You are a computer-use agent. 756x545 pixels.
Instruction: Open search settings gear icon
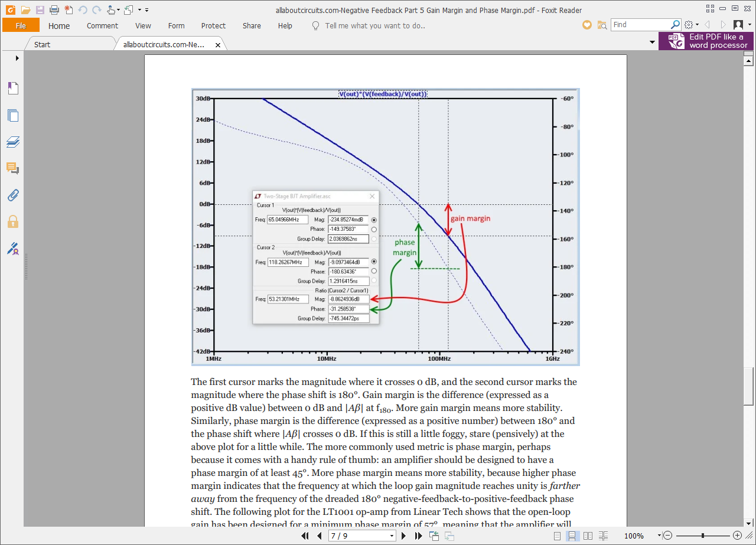pyautogui.click(x=689, y=25)
